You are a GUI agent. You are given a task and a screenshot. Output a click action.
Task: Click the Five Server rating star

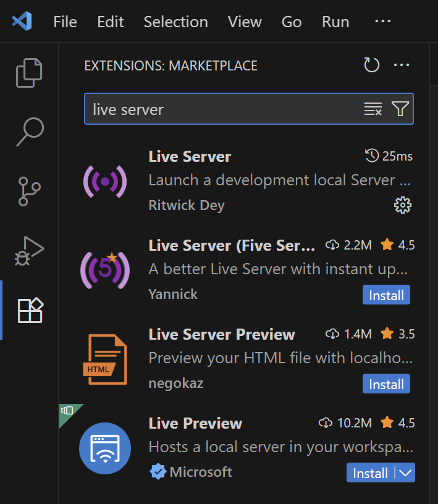pos(387,245)
